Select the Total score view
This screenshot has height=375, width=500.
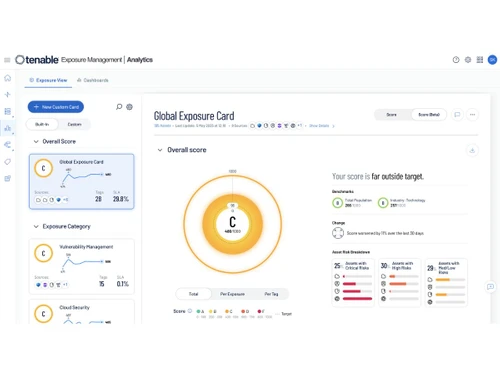tap(193, 294)
